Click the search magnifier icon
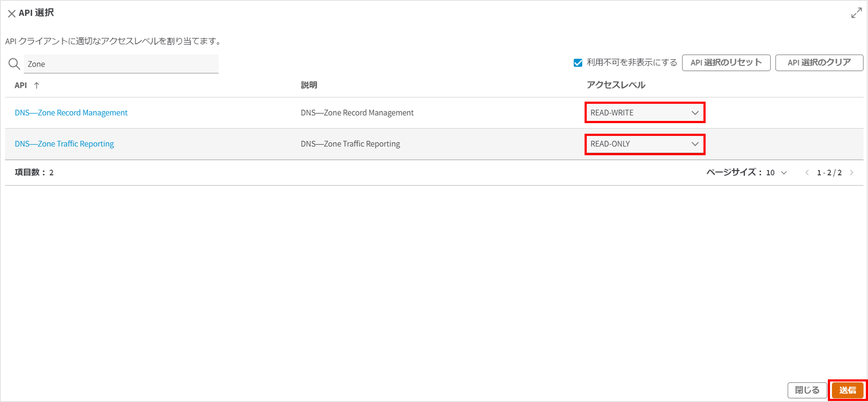868x402 pixels. (x=14, y=64)
